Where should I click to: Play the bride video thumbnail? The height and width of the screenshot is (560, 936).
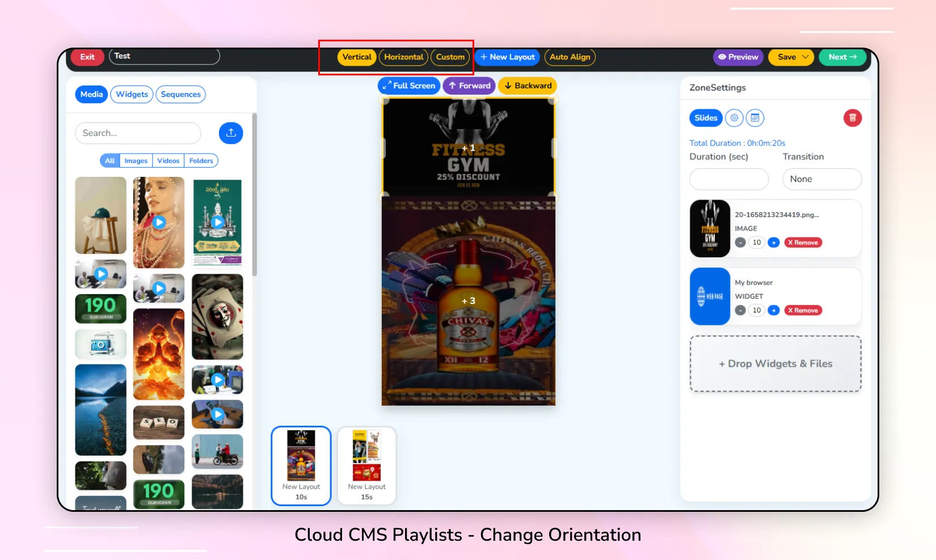pyautogui.click(x=159, y=222)
